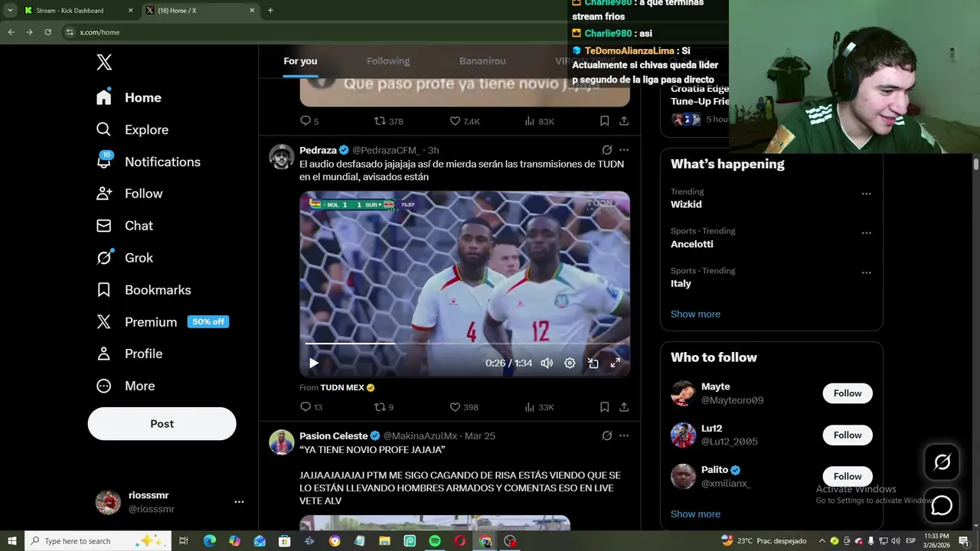Open Grok icon on Pasion Celeste post
Viewport: 980px width, 551px height.
pyautogui.click(x=606, y=435)
